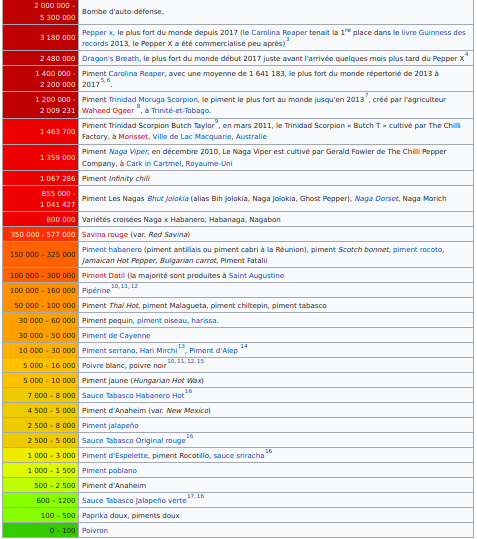Click the Piment habanero link
This screenshot has height=539, width=477.
click(x=112, y=250)
